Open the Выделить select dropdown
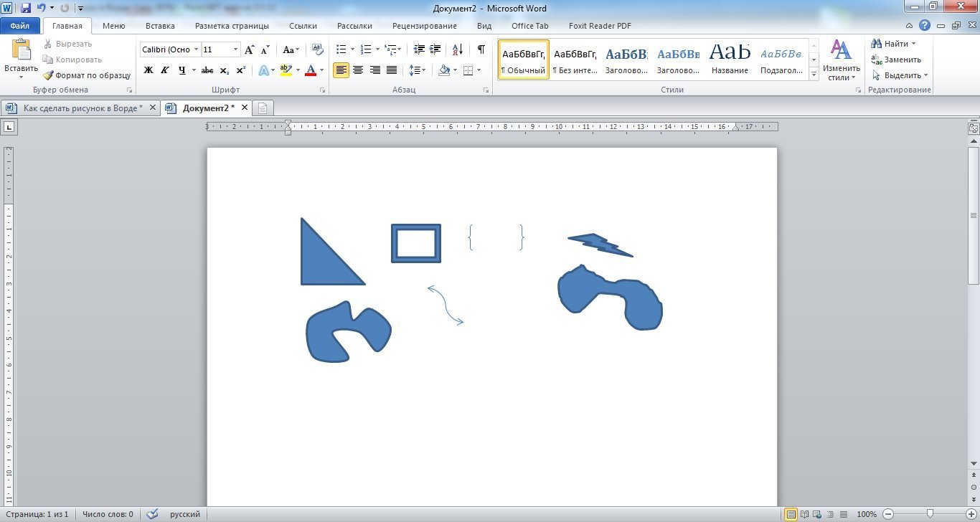 pyautogui.click(x=900, y=75)
